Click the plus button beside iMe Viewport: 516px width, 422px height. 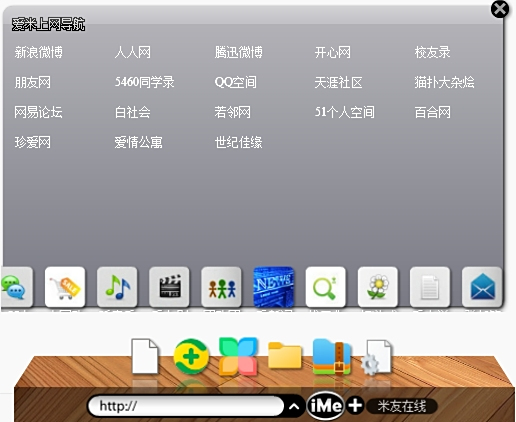coord(355,406)
